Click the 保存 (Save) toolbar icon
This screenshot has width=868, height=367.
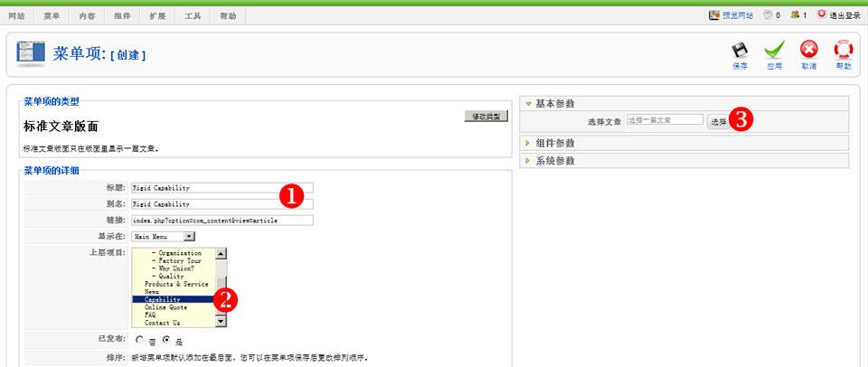pyautogui.click(x=740, y=51)
